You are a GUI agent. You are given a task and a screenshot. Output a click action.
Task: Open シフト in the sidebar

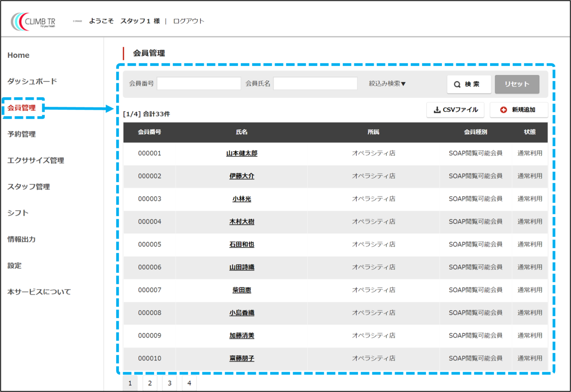[18, 213]
